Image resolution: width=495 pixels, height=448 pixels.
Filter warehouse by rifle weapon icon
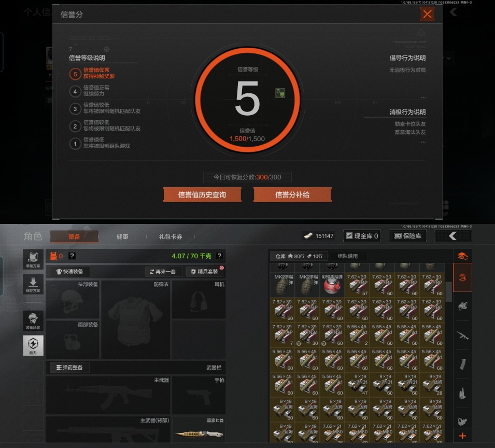[462, 335]
